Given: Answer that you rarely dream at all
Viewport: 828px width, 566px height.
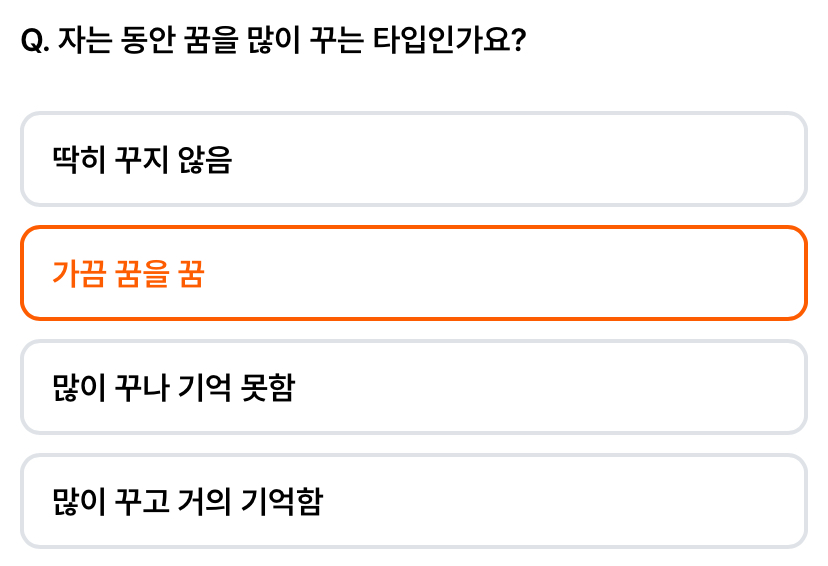Looking at the screenshot, I should 414,159.
